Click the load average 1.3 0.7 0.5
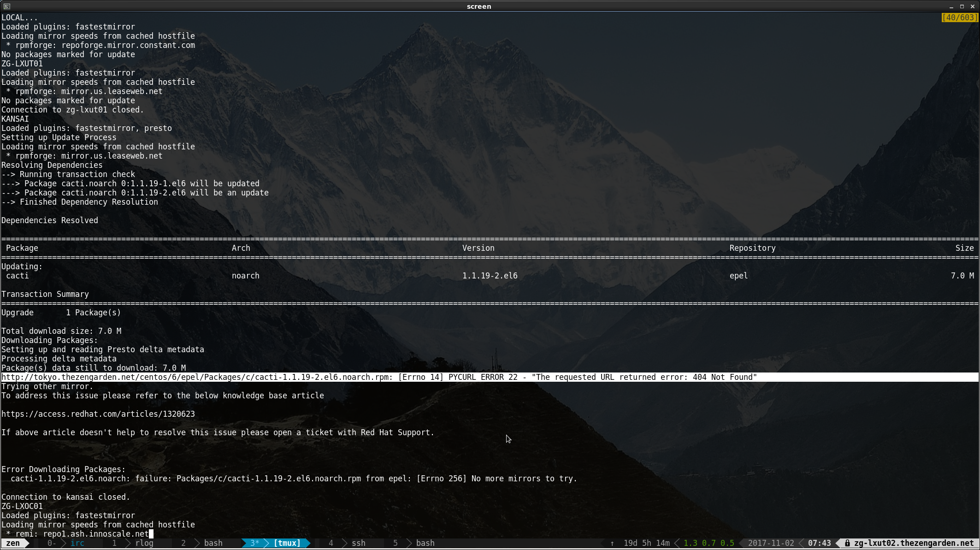Screen dimensions: 980x550 (709, 543)
